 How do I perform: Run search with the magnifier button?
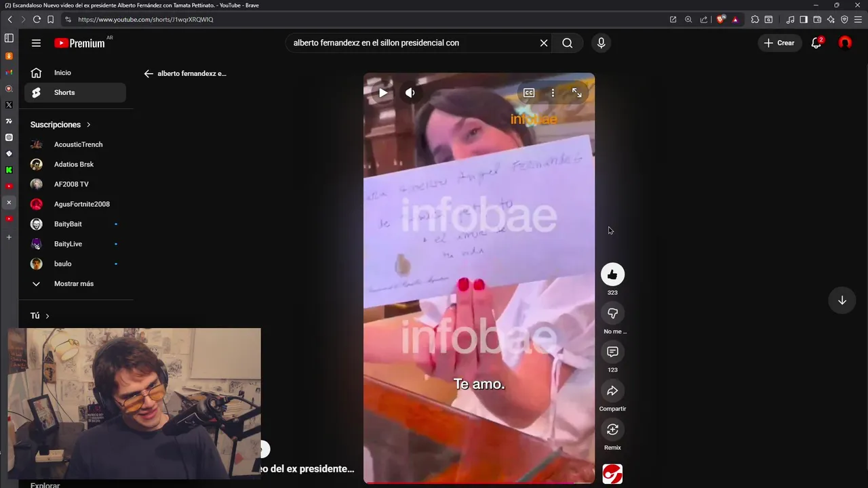(568, 43)
